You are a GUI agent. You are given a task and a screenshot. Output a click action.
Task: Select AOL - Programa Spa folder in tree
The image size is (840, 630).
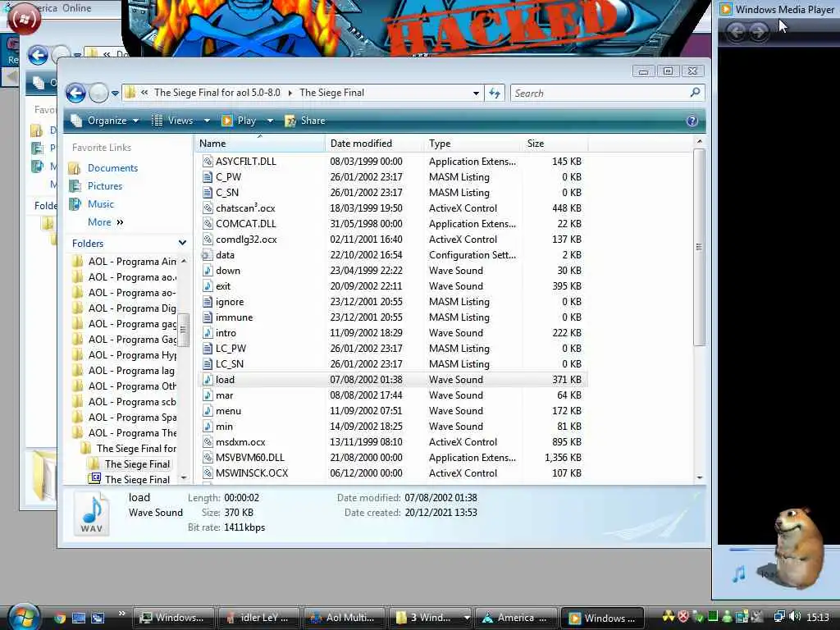[x=132, y=418]
